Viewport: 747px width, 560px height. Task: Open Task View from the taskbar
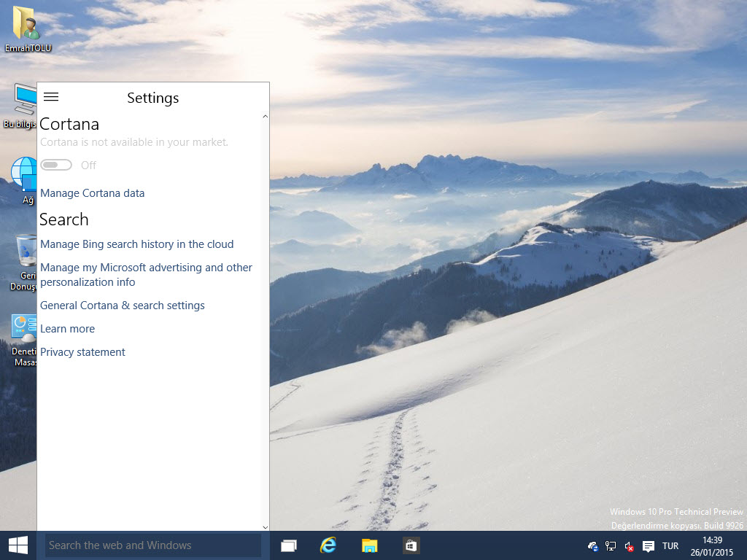point(289,545)
